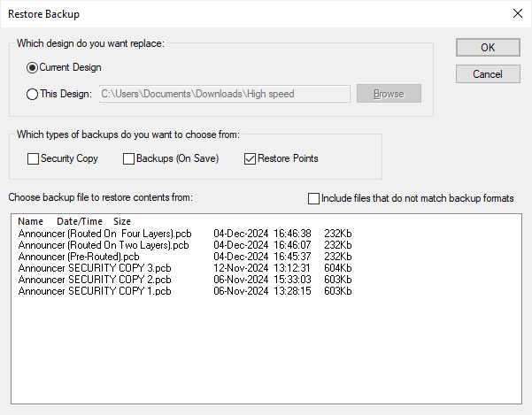Viewport: 532px width, 415px height.
Task: Click the design file path field
Action: point(224,94)
